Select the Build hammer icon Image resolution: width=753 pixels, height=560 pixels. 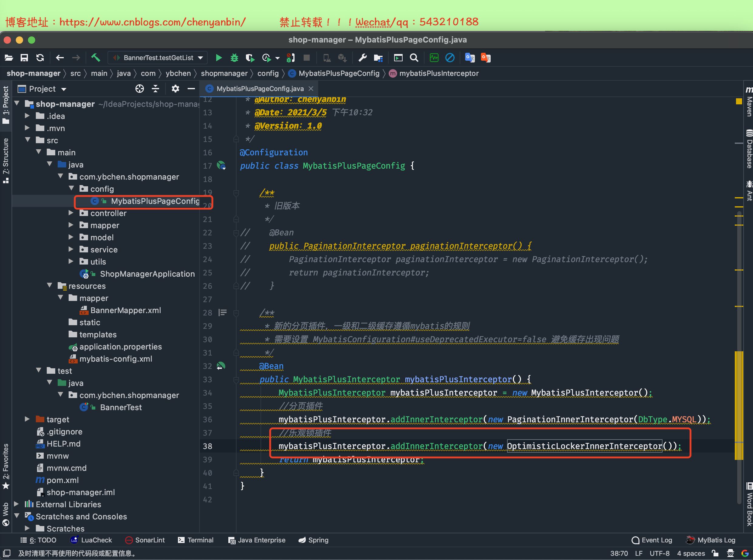[96, 58]
